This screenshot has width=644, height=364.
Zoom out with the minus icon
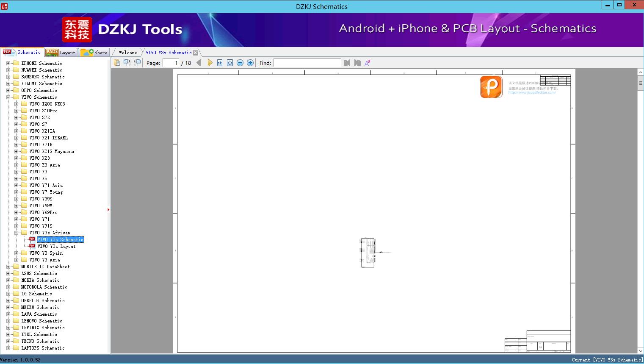click(240, 63)
